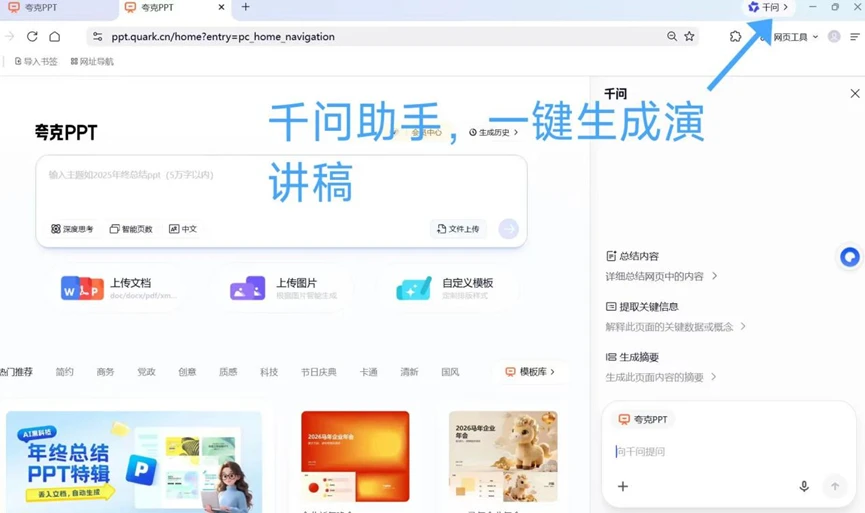Click 生成此页面内容的摘要 suggestion
The width and height of the screenshot is (865, 513).
point(661,377)
